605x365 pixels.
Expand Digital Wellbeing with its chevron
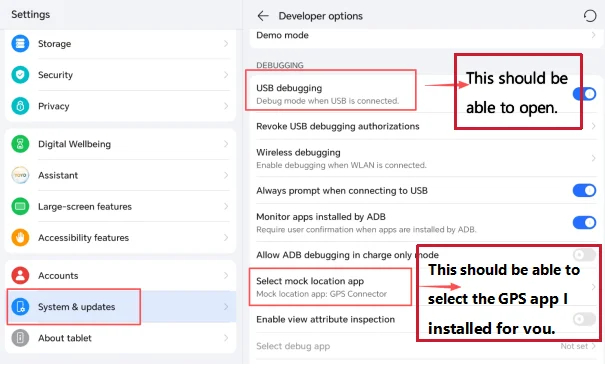tap(226, 144)
